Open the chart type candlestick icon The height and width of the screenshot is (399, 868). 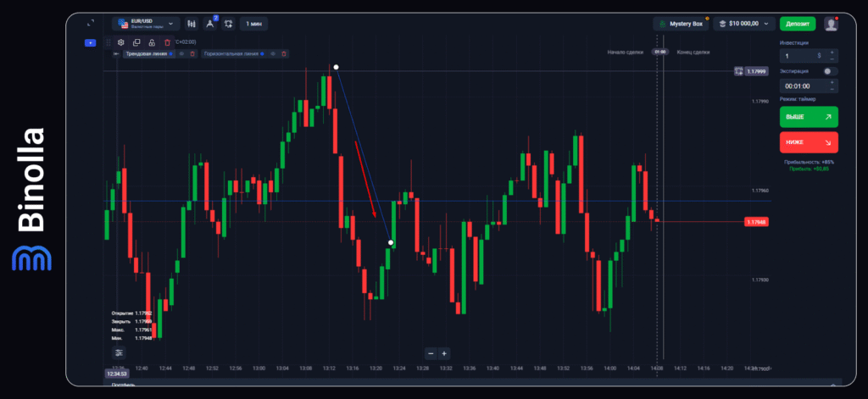pos(191,24)
